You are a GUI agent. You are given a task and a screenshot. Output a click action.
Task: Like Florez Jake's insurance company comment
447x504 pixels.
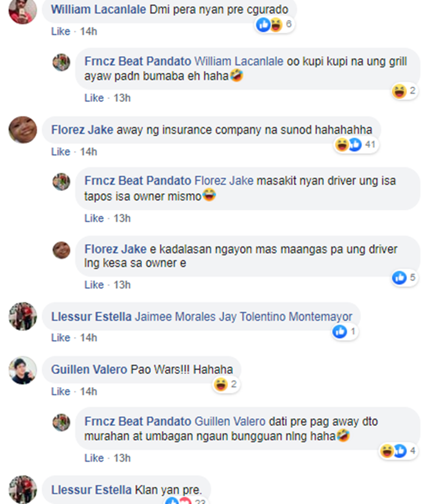(x=60, y=151)
